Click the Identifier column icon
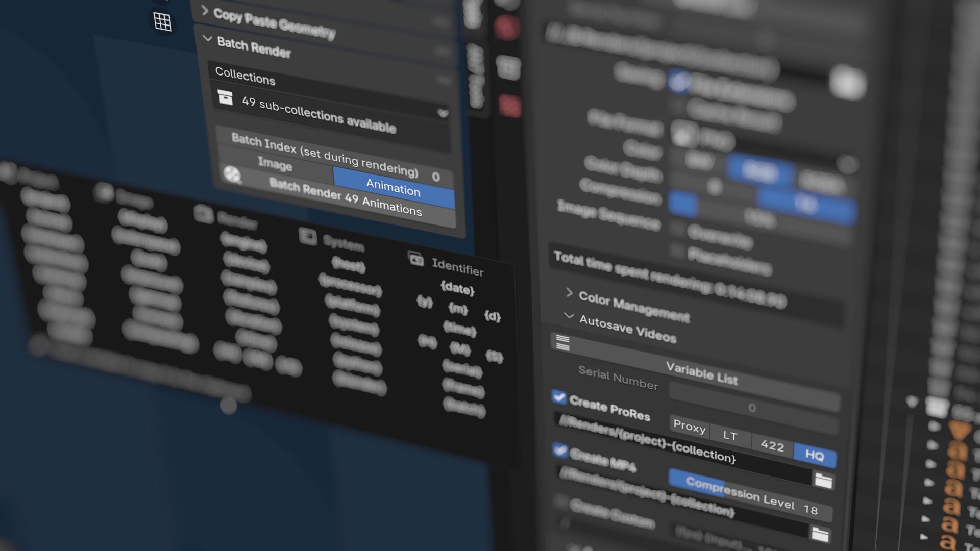This screenshot has height=551, width=980. pos(416,260)
